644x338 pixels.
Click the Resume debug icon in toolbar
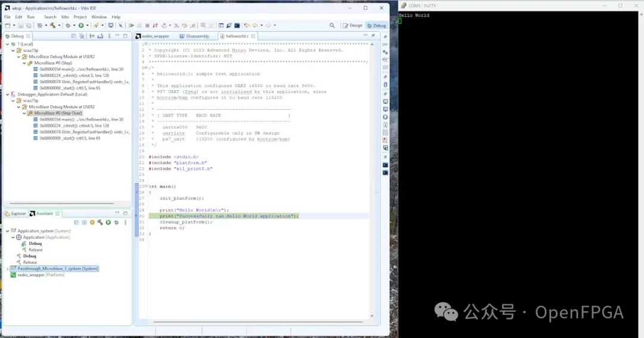[131, 26]
